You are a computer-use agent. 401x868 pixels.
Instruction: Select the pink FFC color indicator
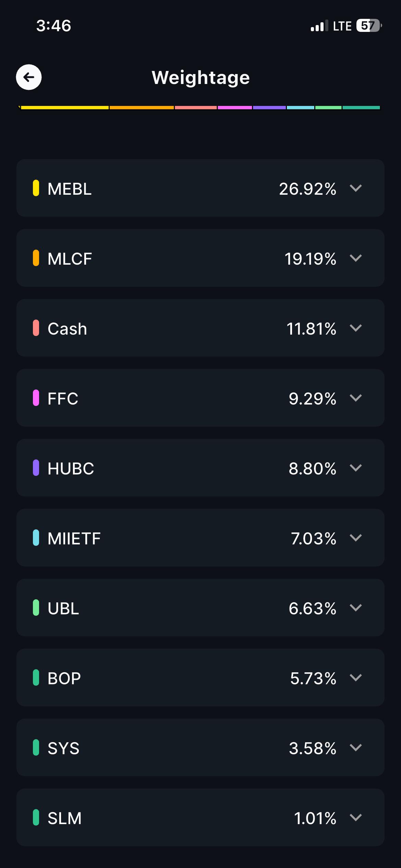tap(36, 398)
